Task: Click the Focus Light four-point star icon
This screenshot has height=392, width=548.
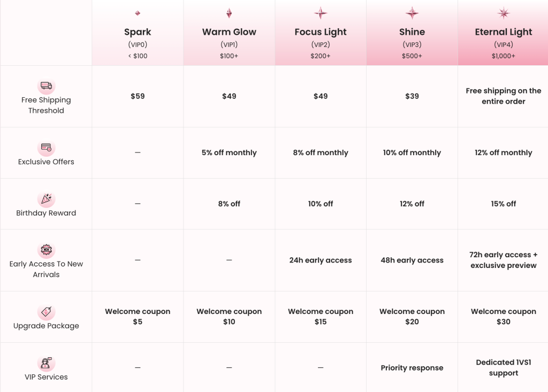Action: 321,13
